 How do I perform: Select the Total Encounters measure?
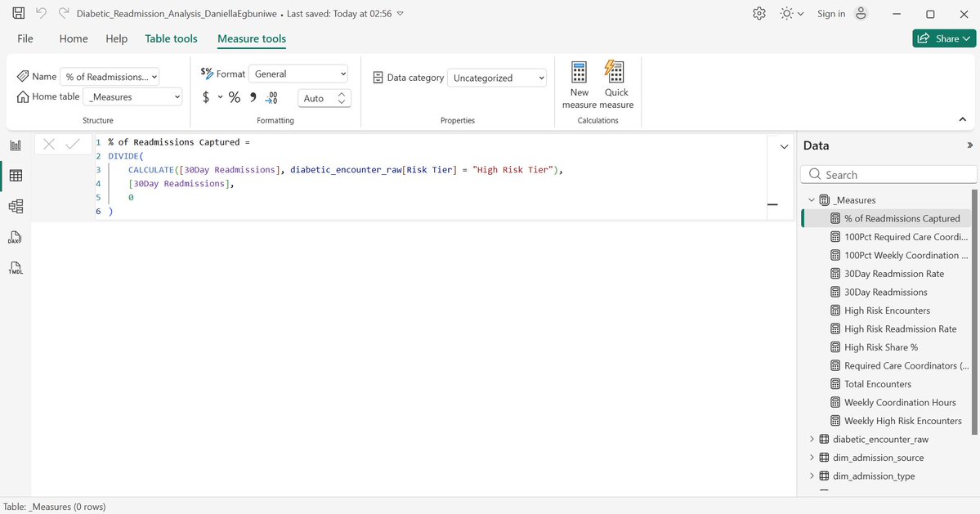pyautogui.click(x=878, y=384)
